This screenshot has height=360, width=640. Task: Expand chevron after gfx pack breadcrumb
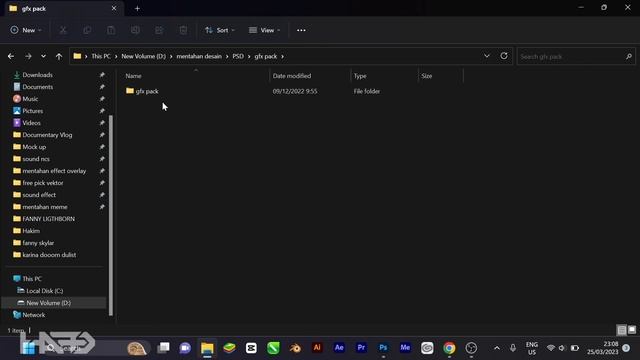click(282, 56)
